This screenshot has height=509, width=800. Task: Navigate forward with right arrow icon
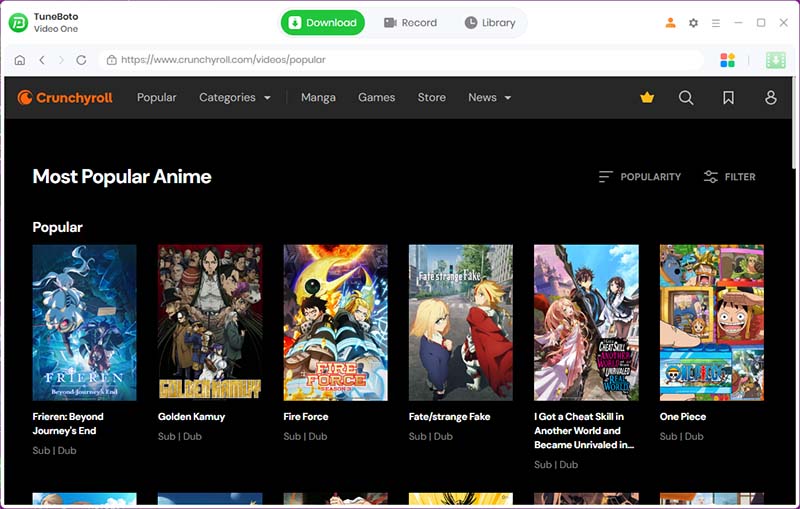(61, 60)
